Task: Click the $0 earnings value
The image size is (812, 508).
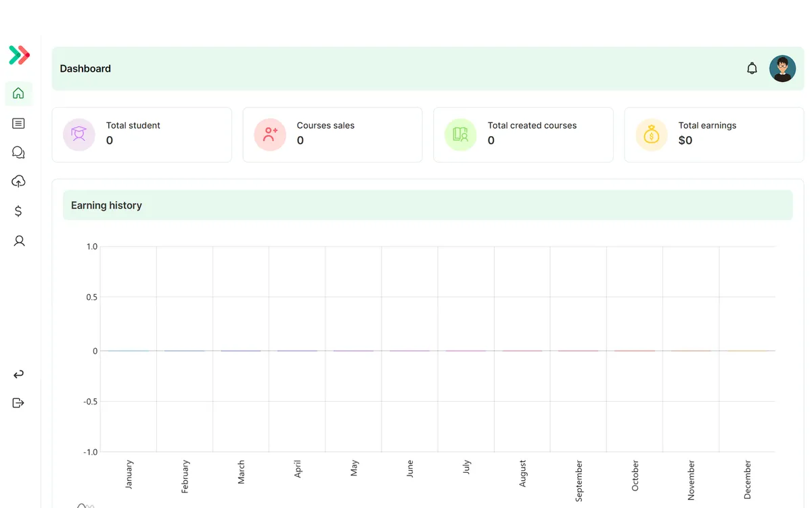Action: 685,140
